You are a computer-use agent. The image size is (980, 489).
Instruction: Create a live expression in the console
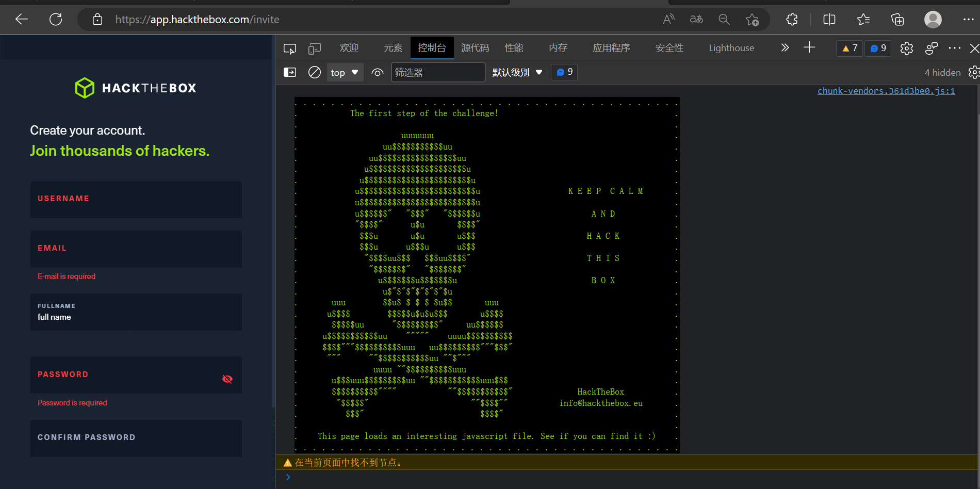click(377, 72)
